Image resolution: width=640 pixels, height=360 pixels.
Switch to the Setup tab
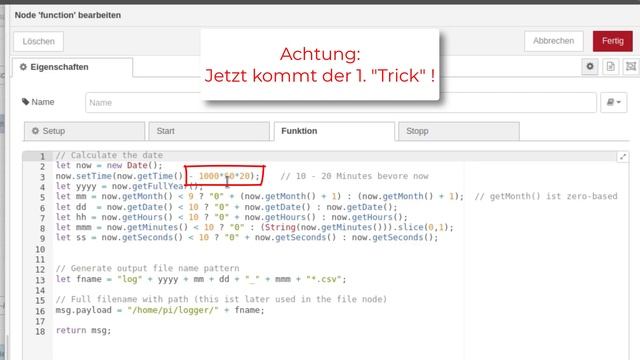pos(84,131)
